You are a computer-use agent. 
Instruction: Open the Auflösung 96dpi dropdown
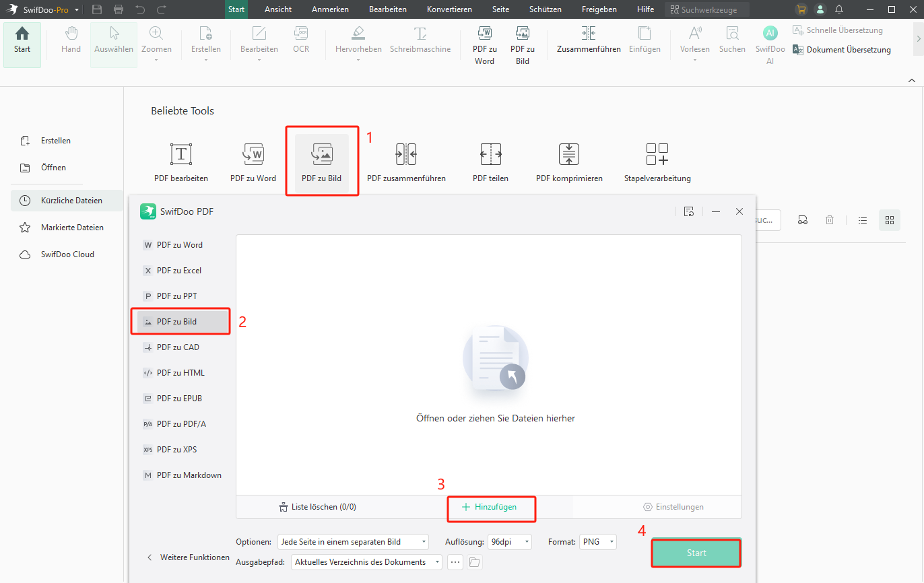510,542
